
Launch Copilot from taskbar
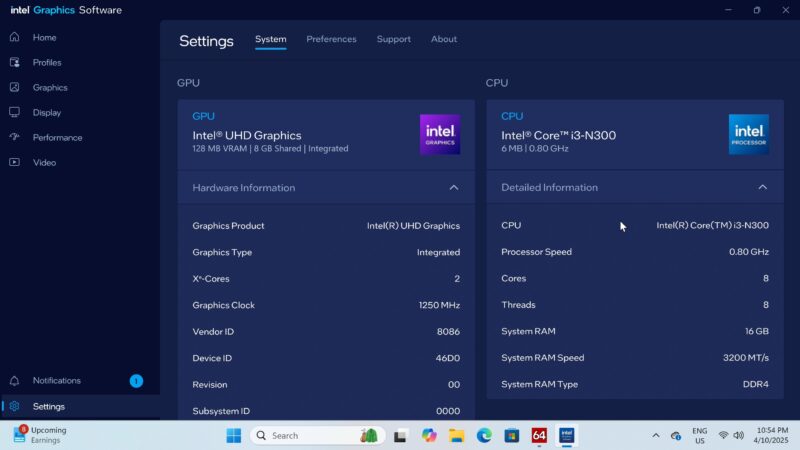429,436
